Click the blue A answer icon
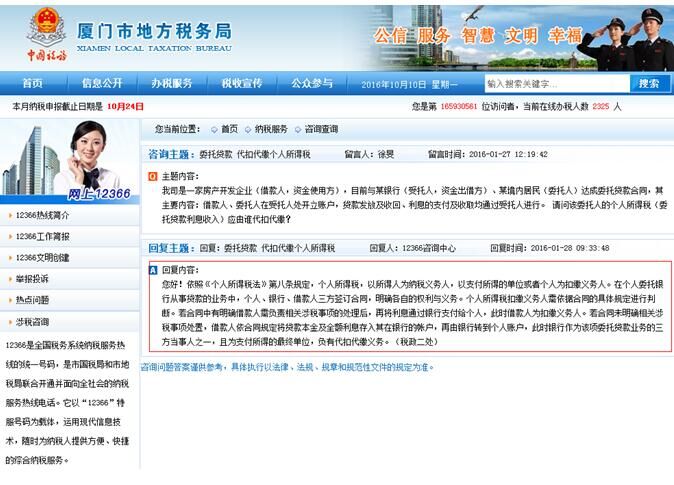Screen dimensions: 674x485 pyautogui.click(x=153, y=270)
